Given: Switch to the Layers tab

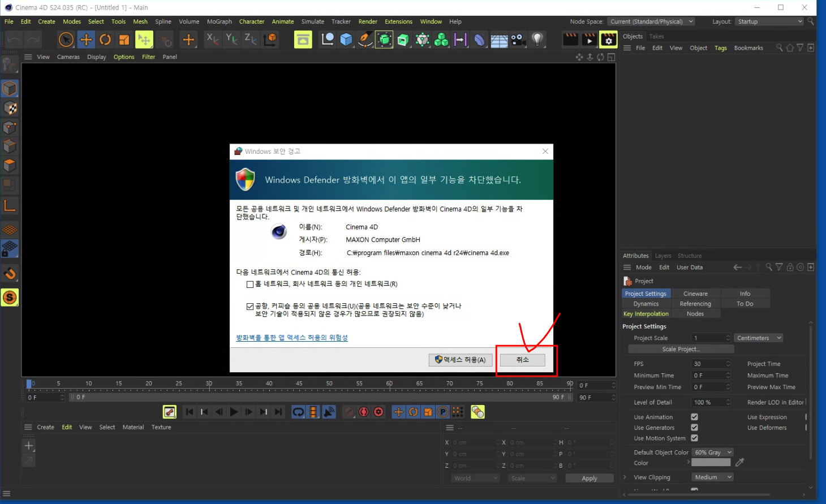Looking at the screenshot, I should click(x=663, y=256).
